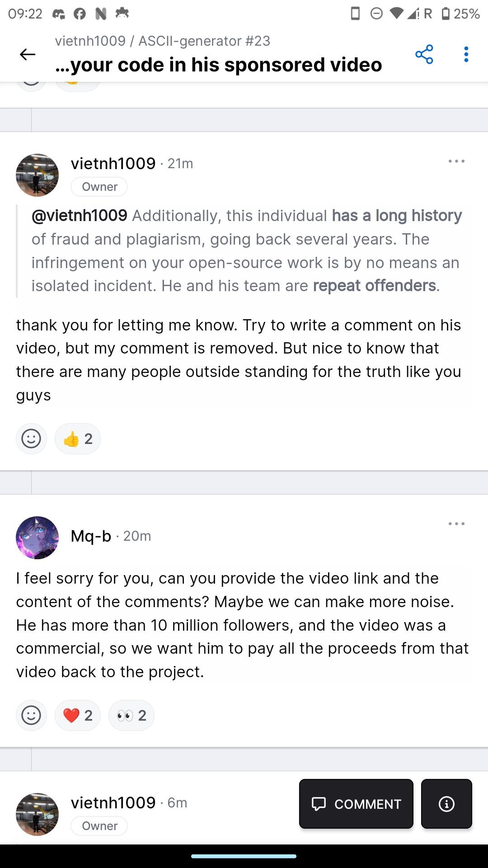Tap the Mq-b username

(91, 536)
